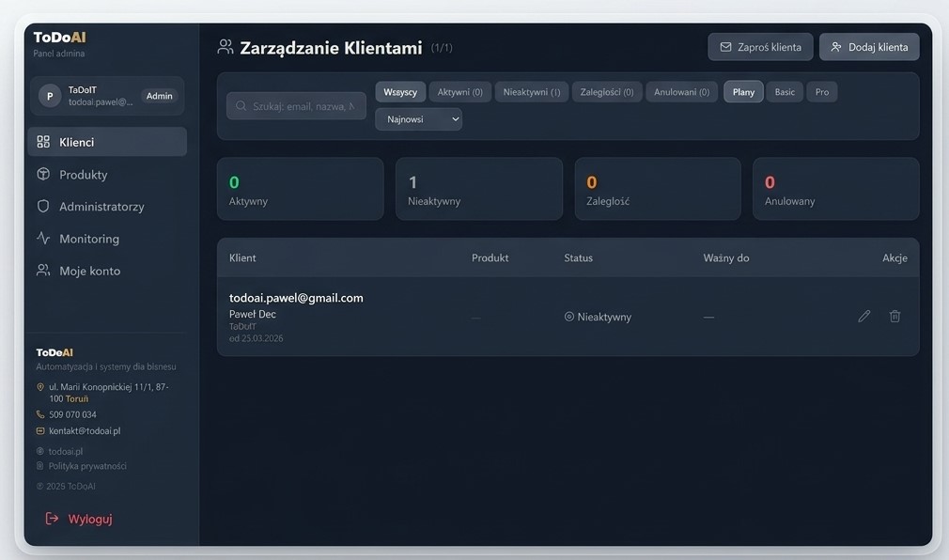Click the Wyloguj logout arrow icon
The width and height of the screenshot is (949, 560).
[53, 519]
